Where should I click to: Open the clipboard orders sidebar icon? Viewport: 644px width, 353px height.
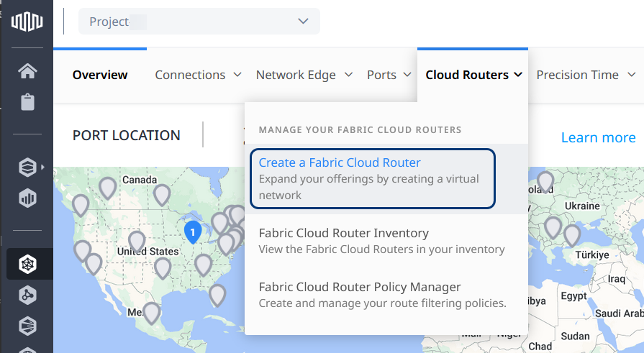coord(27,102)
